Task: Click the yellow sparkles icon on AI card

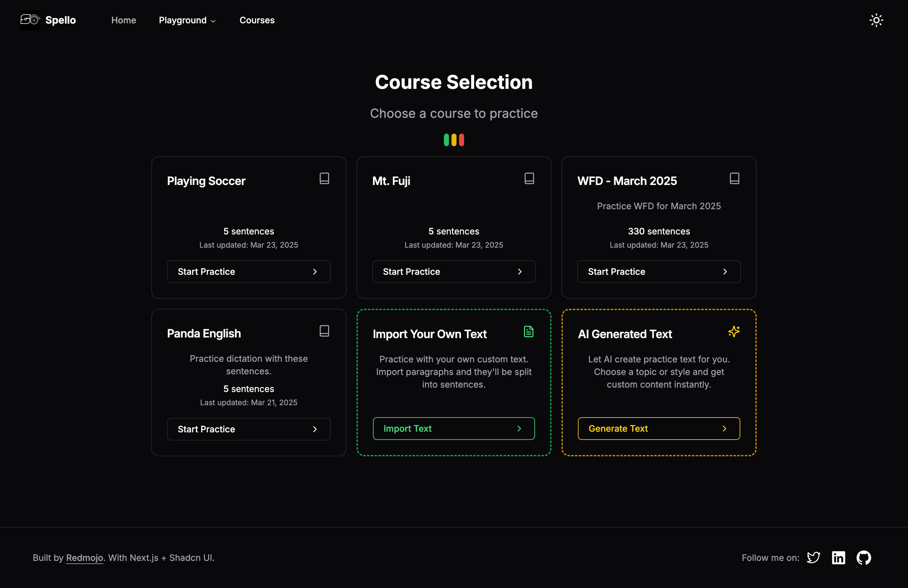Action: tap(734, 331)
